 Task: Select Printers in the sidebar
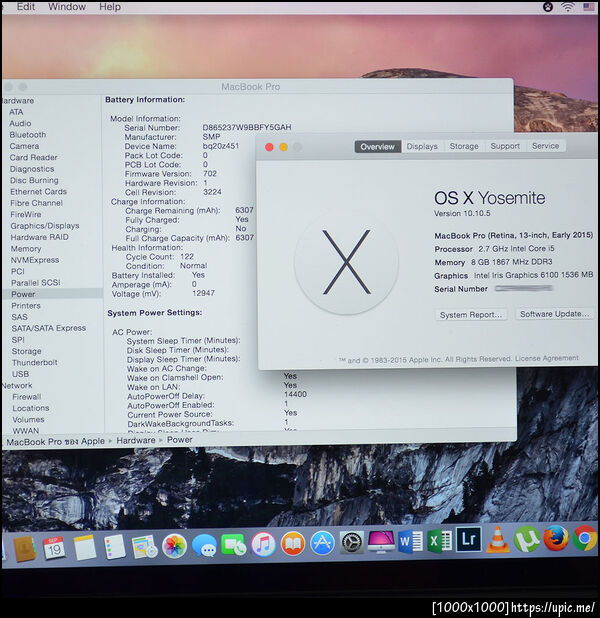coord(26,305)
